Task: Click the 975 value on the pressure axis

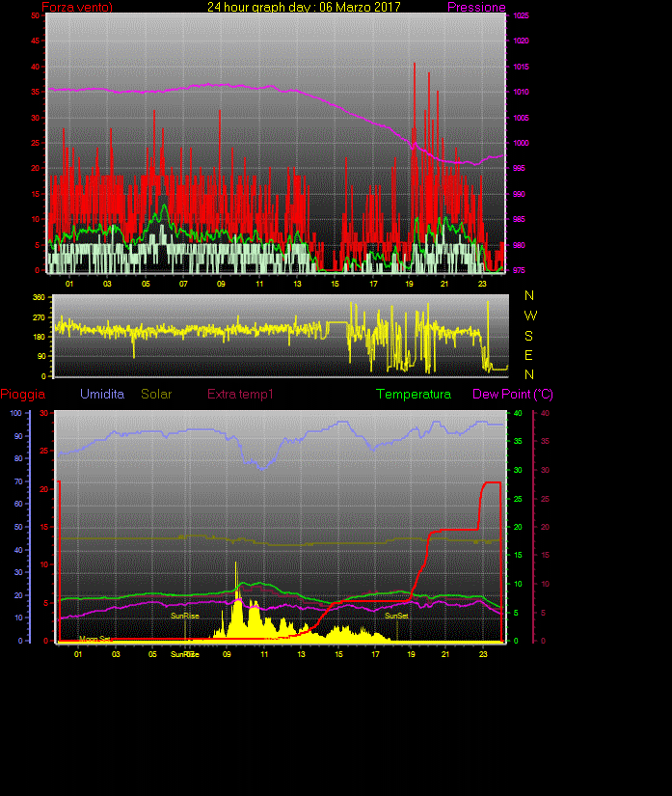Action: click(519, 270)
